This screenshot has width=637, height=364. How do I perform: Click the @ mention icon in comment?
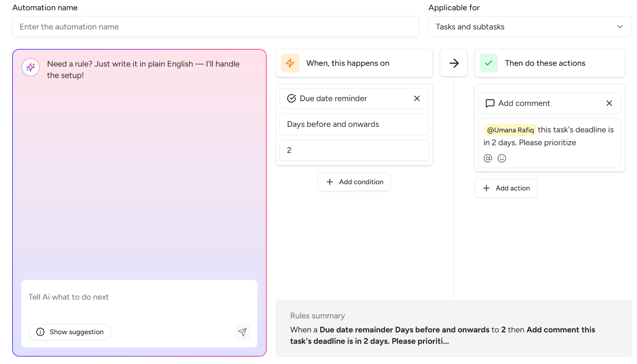(488, 158)
